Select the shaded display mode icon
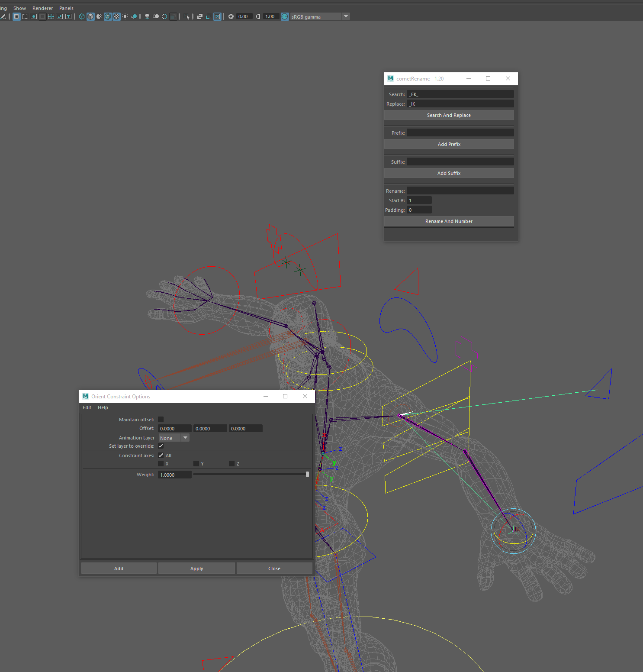Screen dimensions: 643x672 [90, 16]
